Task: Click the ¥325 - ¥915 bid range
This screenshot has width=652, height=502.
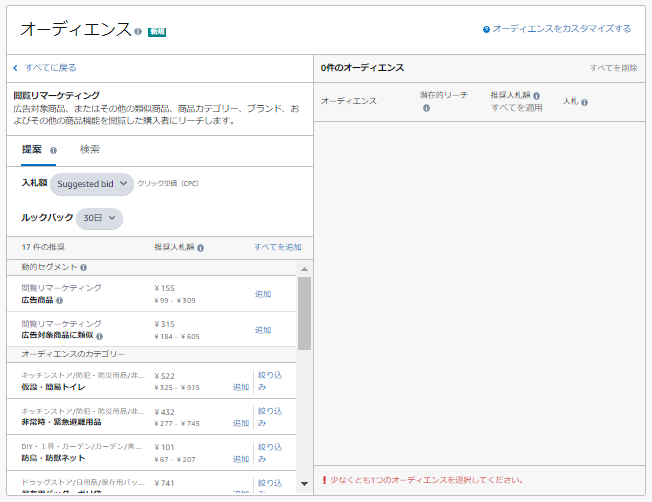Action: [177, 387]
